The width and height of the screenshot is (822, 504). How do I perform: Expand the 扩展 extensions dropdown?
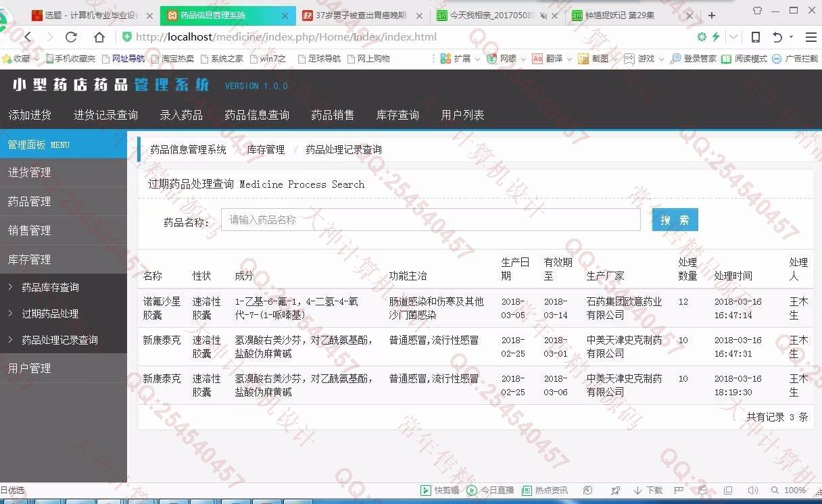[460, 59]
